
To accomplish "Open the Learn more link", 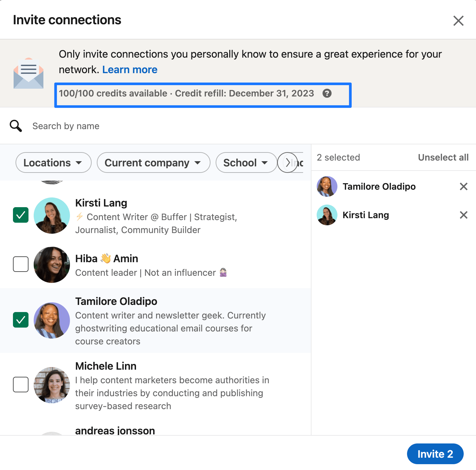I will click(130, 70).
